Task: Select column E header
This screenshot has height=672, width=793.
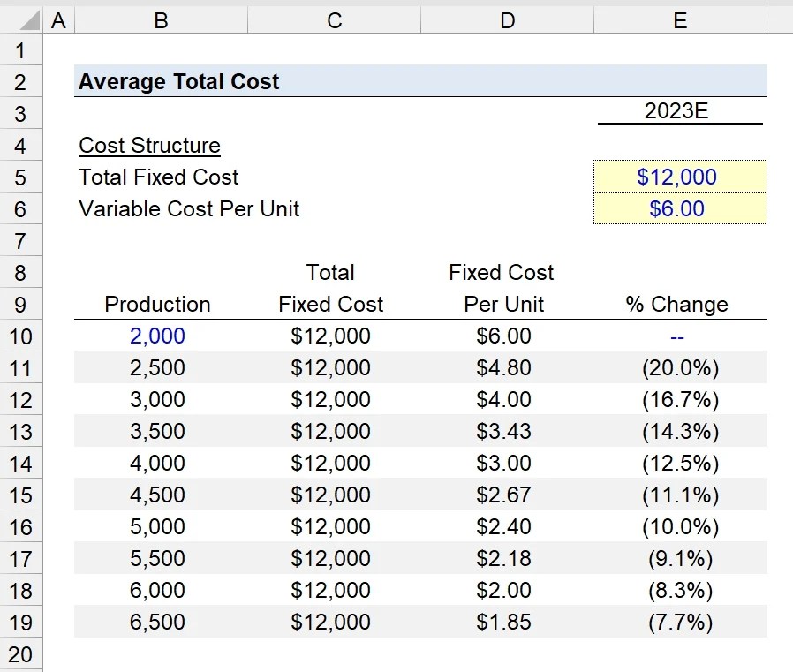Action: (x=680, y=20)
